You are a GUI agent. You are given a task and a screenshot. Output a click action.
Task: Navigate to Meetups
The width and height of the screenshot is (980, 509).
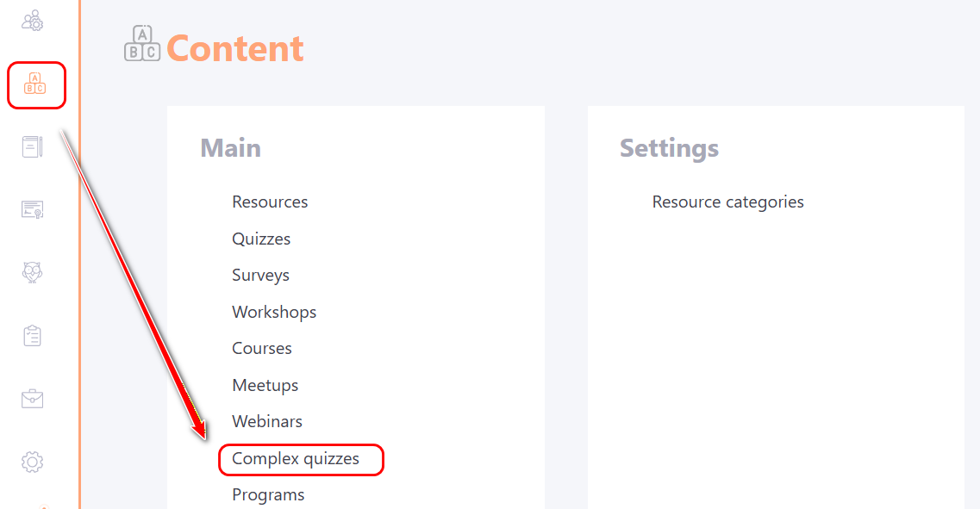[x=265, y=385]
